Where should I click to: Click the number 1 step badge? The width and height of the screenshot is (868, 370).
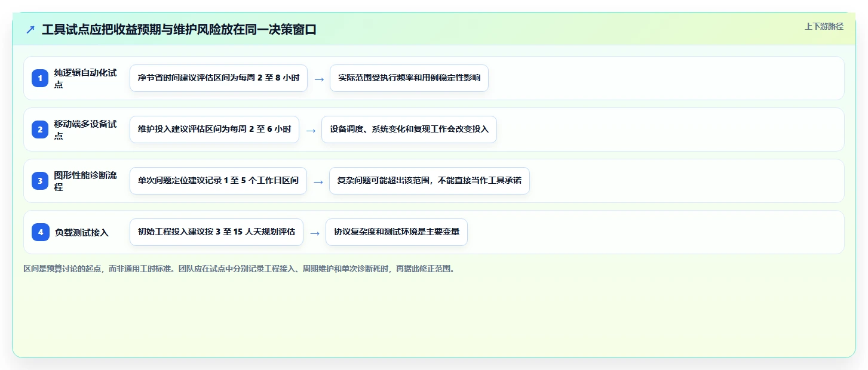(x=40, y=78)
